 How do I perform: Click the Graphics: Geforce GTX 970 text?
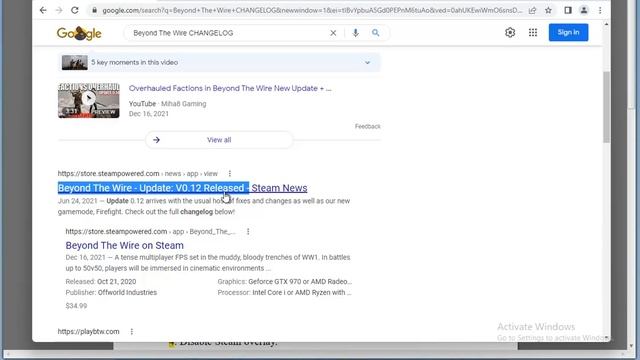pos(284,281)
